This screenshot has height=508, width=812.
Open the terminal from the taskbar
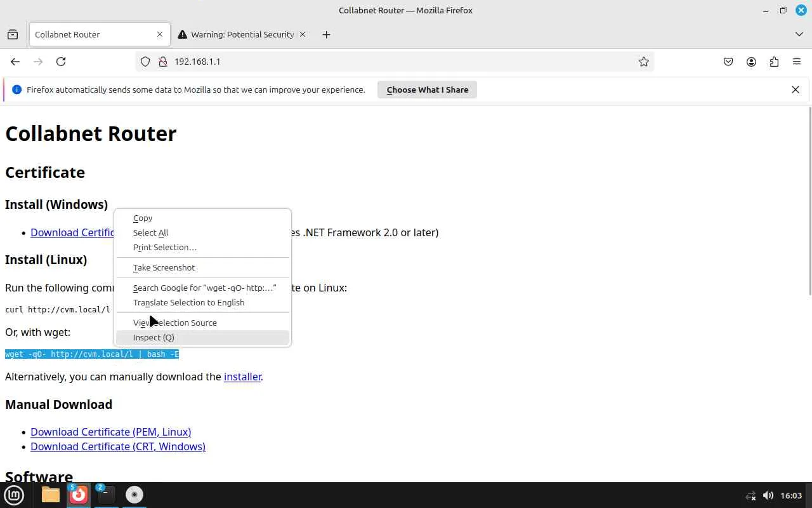(x=107, y=495)
